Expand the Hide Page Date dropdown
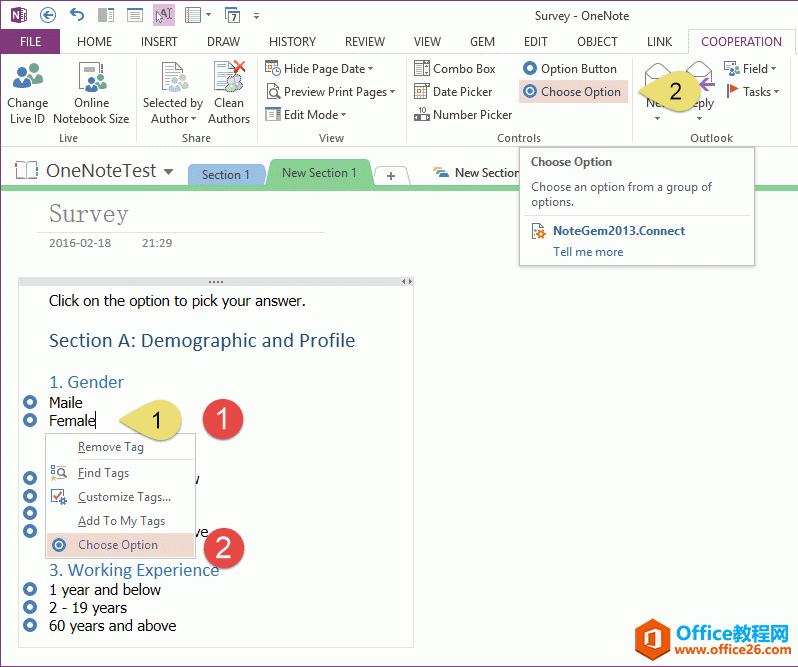The width and height of the screenshot is (798, 667). coord(370,69)
